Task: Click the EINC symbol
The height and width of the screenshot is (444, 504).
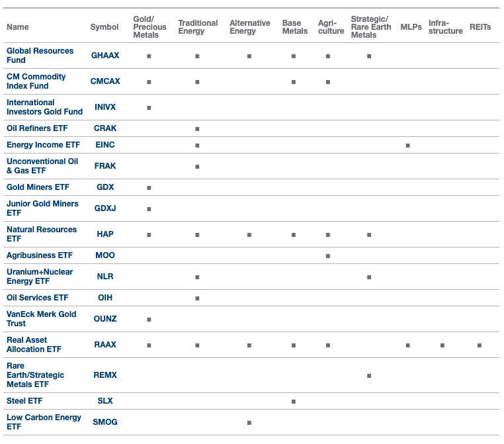Action: [105, 145]
